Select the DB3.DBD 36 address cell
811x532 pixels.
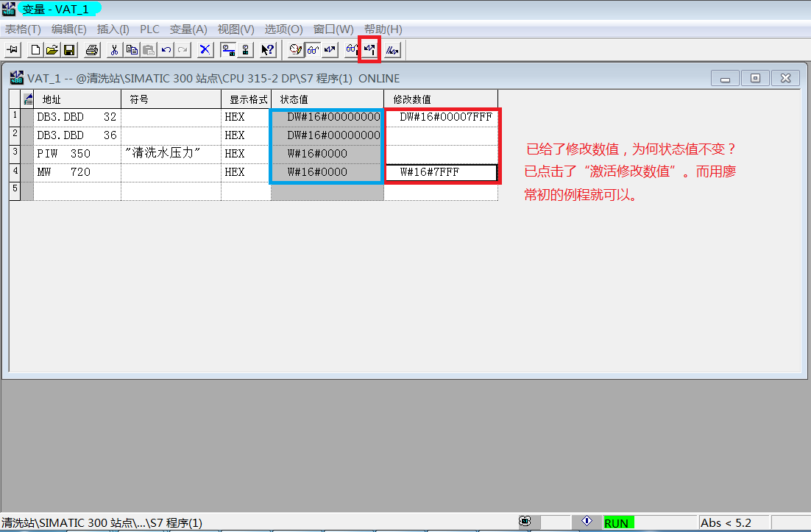point(77,135)
